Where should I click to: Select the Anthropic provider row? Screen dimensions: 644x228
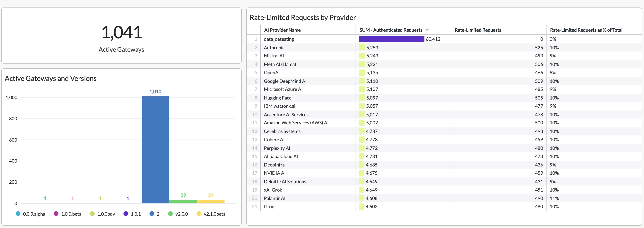click(x=274, y=48)
